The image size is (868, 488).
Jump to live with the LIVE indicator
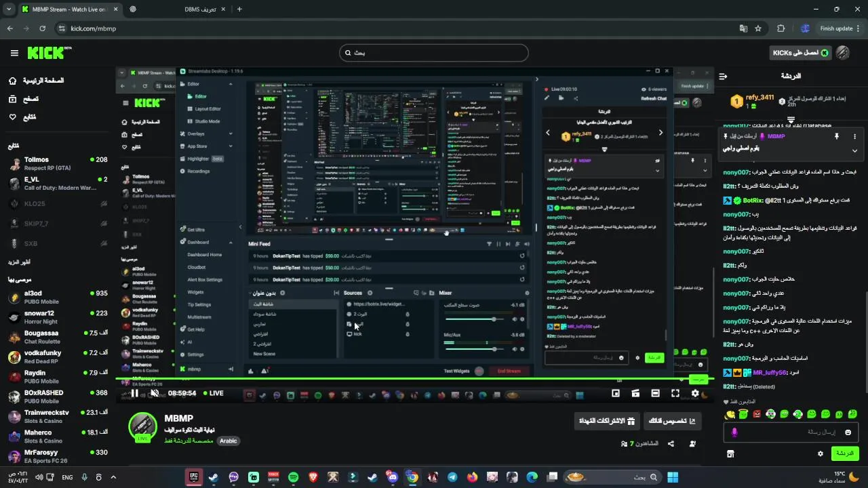pos(213,393)
